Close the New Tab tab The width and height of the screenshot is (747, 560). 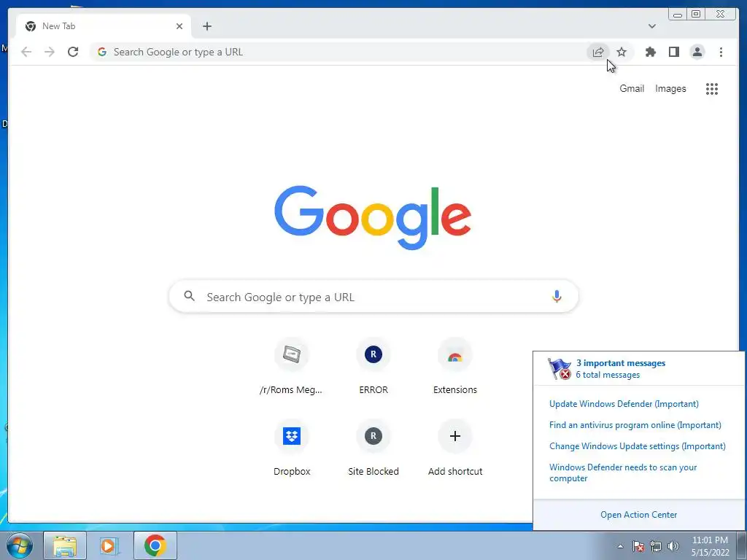pos(179,26)
